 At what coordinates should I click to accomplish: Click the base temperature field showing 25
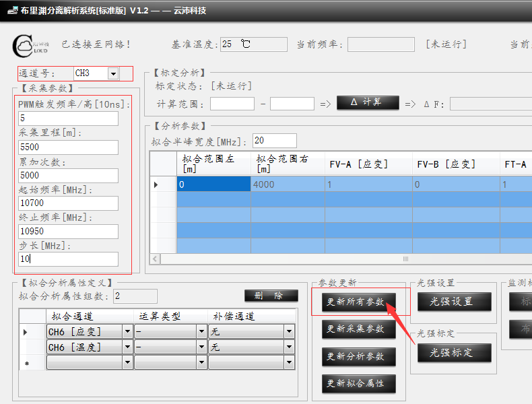(254, 44)
